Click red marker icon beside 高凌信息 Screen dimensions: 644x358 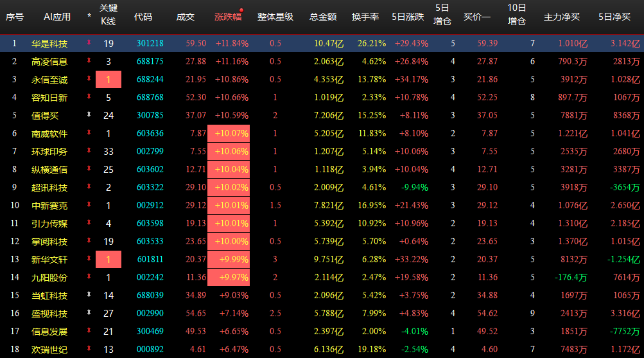[x=89, y=60]
